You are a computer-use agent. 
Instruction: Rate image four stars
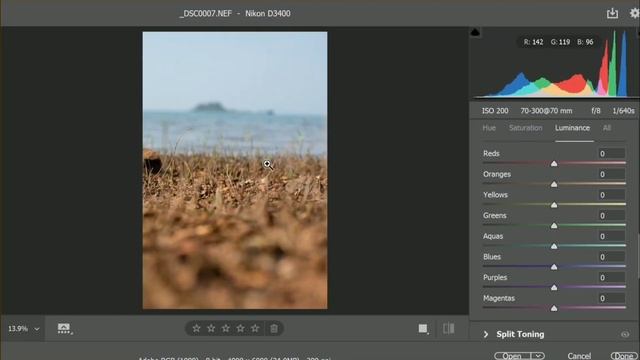pyautogui.click(x=240, y=328)
